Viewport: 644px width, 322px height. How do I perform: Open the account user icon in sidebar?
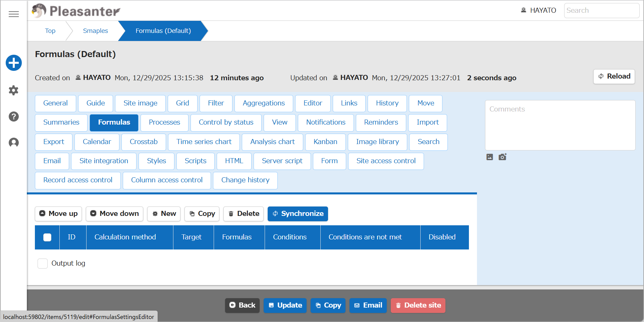[x=14, y=143]
